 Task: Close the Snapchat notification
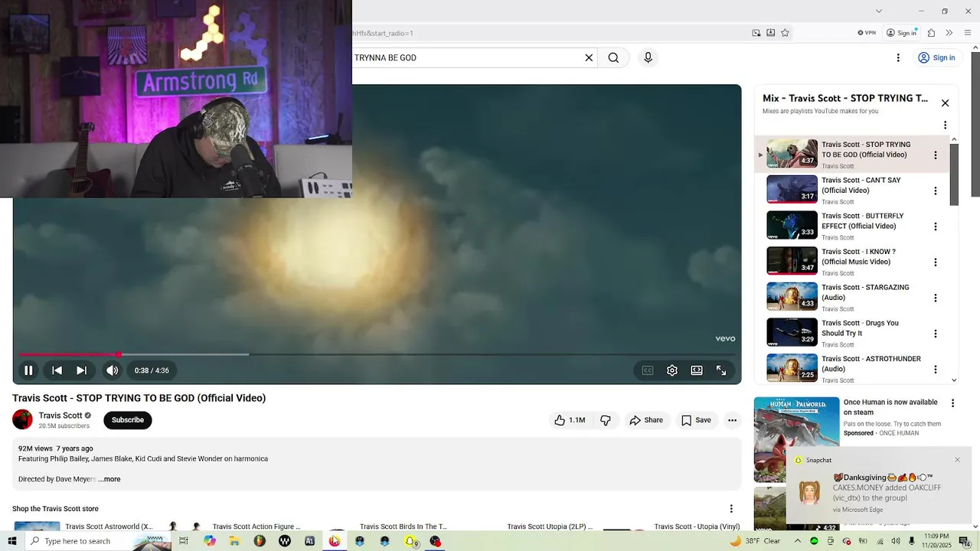(x=957, y=460)
